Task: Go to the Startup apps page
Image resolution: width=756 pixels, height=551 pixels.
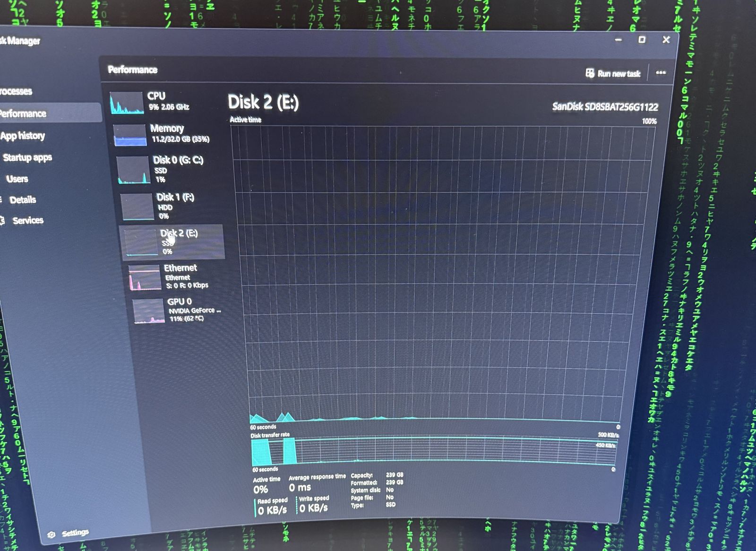Action: coord(27,158)
